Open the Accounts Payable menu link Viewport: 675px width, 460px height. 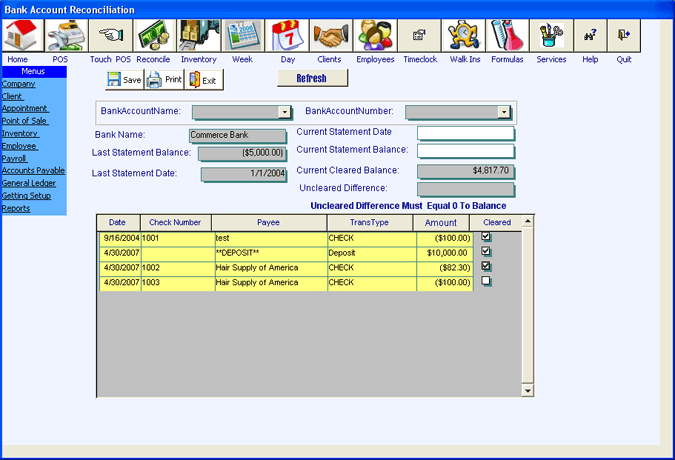(33, 170)
